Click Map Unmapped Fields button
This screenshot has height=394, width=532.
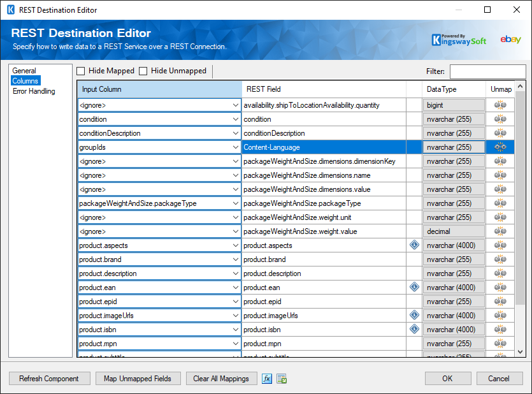[138, 379]
